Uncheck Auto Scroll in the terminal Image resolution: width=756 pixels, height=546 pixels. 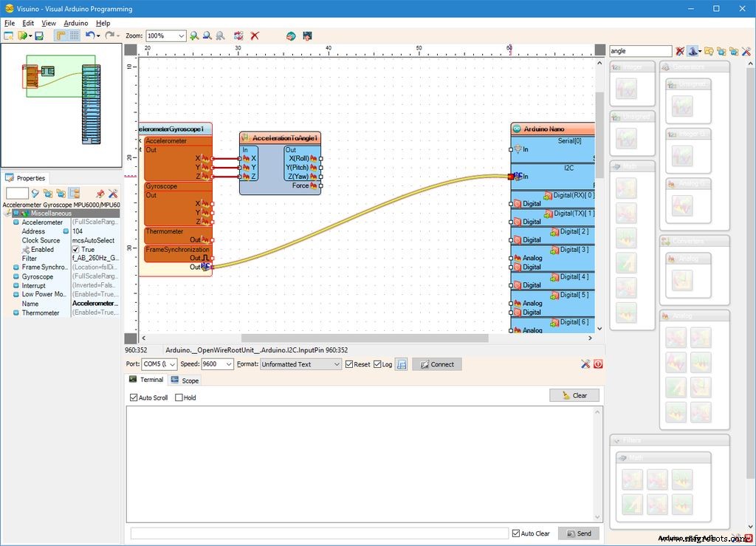[135, 397]
